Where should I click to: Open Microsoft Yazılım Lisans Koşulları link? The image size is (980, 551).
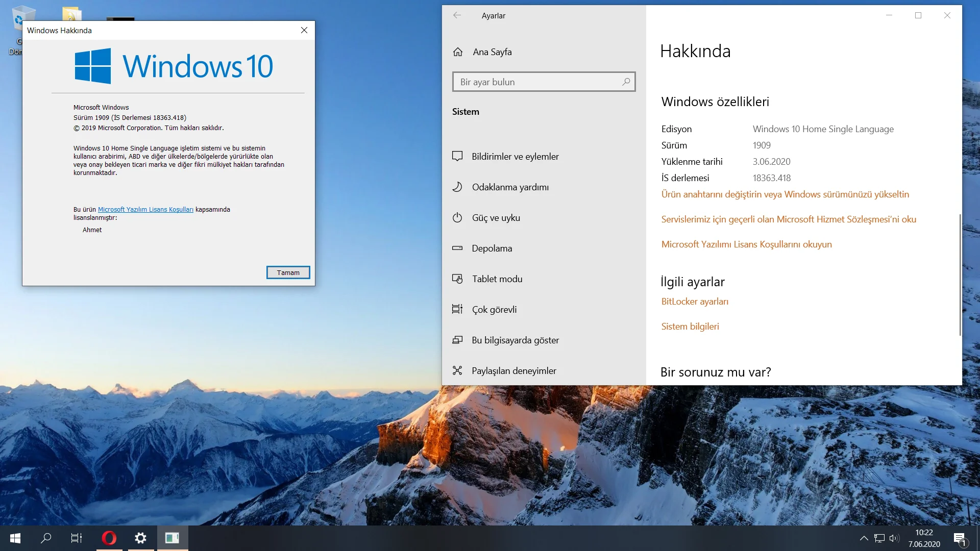145,209
